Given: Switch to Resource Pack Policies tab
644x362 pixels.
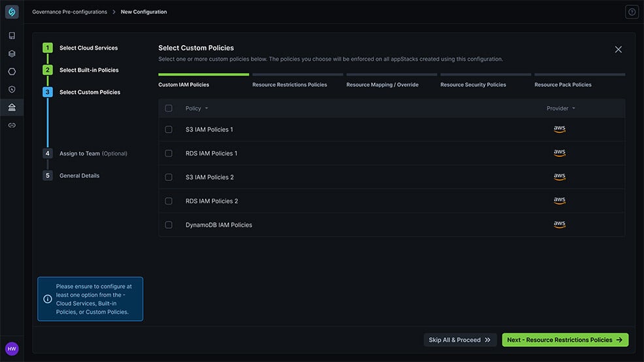Looking at the screenshot, I should pyautogui.click(x=562, y=85).
